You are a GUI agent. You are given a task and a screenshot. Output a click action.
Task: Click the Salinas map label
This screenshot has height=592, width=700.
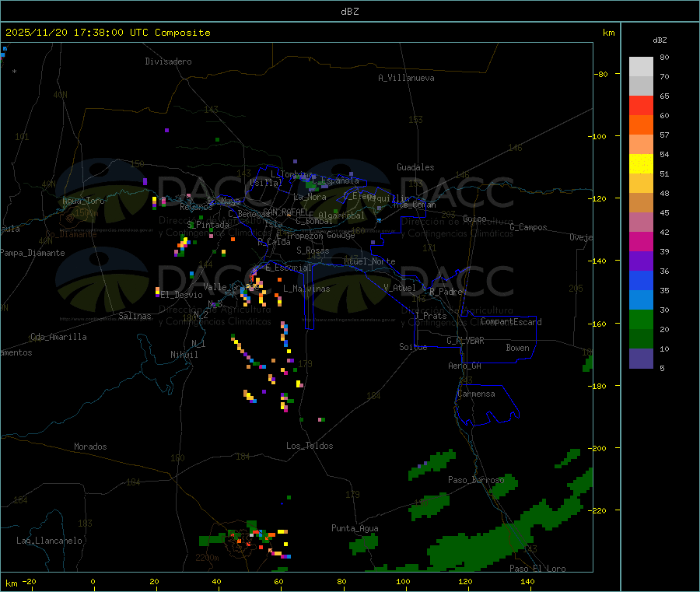pyautogui.click(x=135, y=316)
